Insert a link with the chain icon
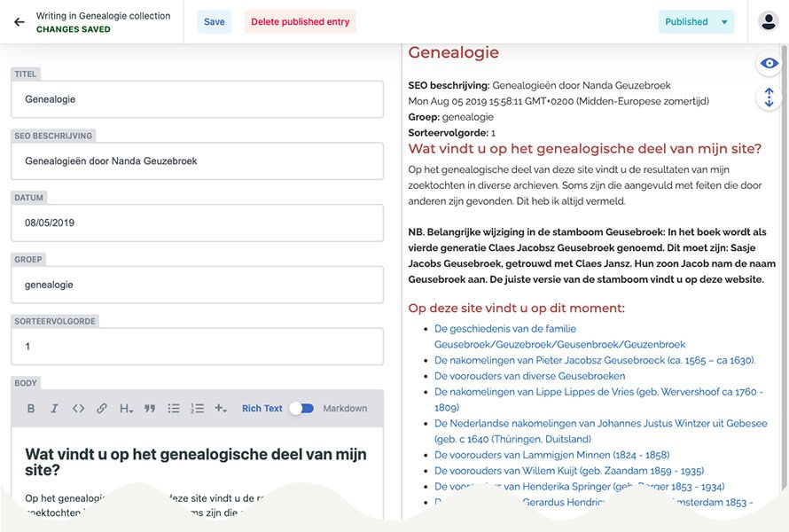Screen dimensions: 789x532 102,408
